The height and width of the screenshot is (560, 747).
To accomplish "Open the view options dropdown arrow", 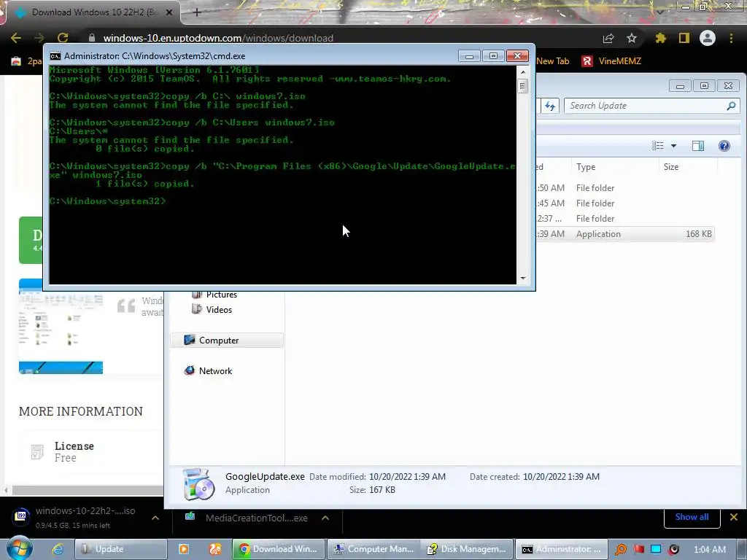I will 673,146.
